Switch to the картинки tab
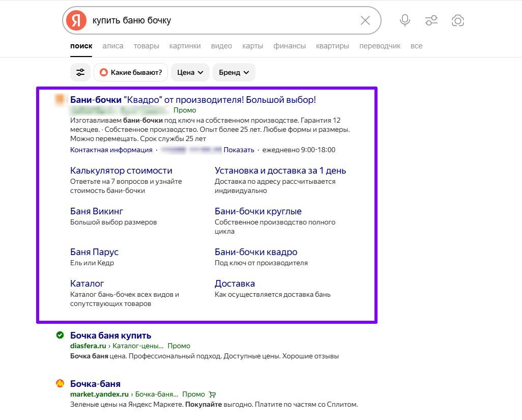Screen dimensions: 522x420 (x=185, y=46)
